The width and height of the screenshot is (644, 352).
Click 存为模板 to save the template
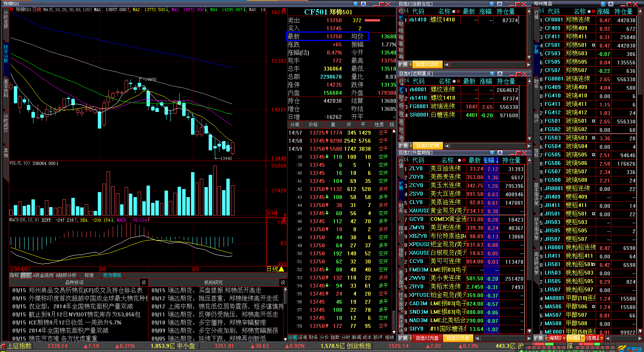112,275
